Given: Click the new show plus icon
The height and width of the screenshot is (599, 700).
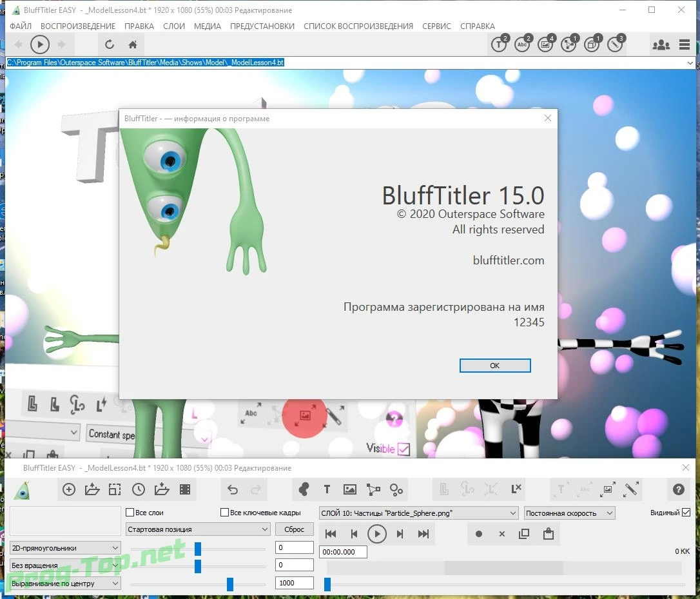Looking at the screenshot, I should [69, 489].
